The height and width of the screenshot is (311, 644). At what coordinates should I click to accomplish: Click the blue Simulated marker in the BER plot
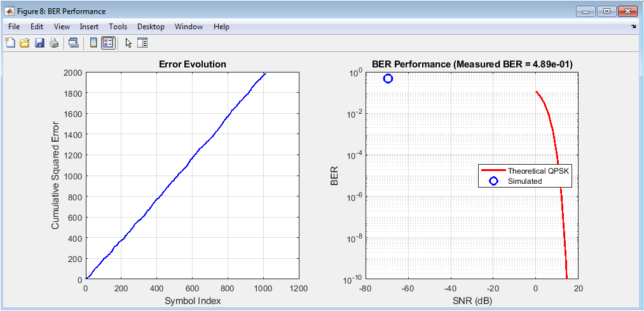coord(388,78)
